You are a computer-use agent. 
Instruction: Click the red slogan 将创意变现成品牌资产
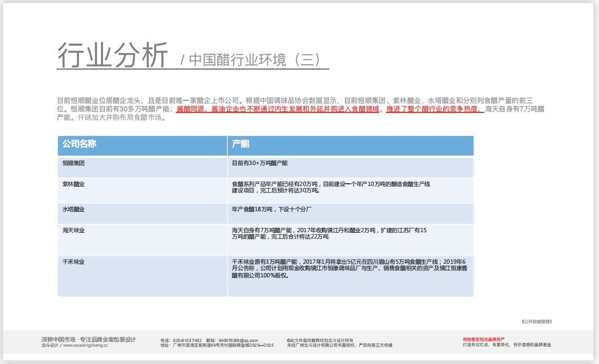[483, 340]
